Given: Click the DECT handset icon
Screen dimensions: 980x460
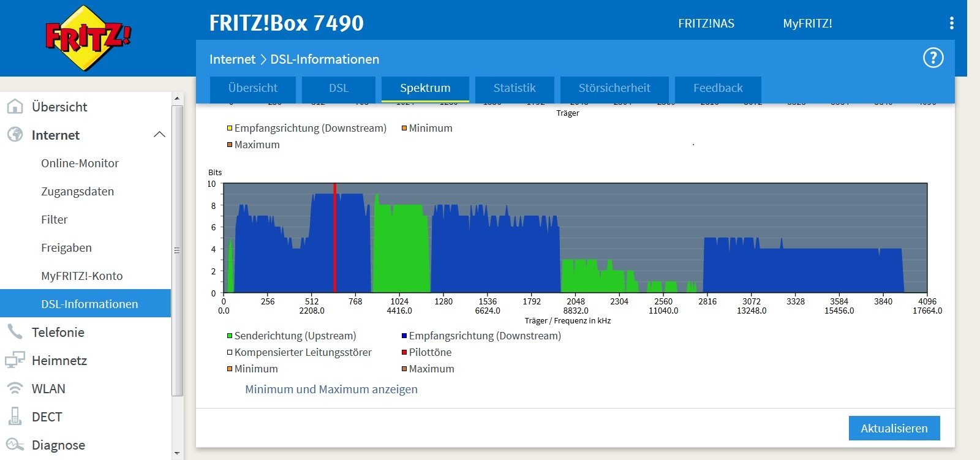Looking at the screenshot, I should pos(15,417).
